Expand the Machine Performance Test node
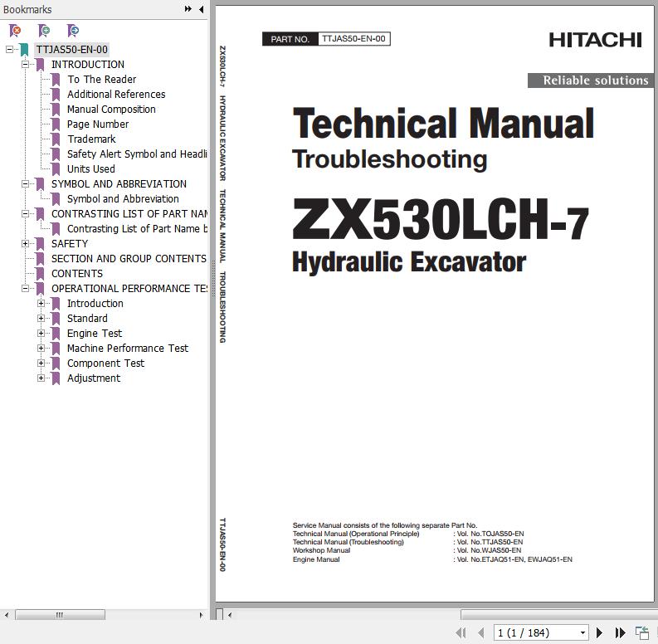658x644 pixels. (41, 348)
